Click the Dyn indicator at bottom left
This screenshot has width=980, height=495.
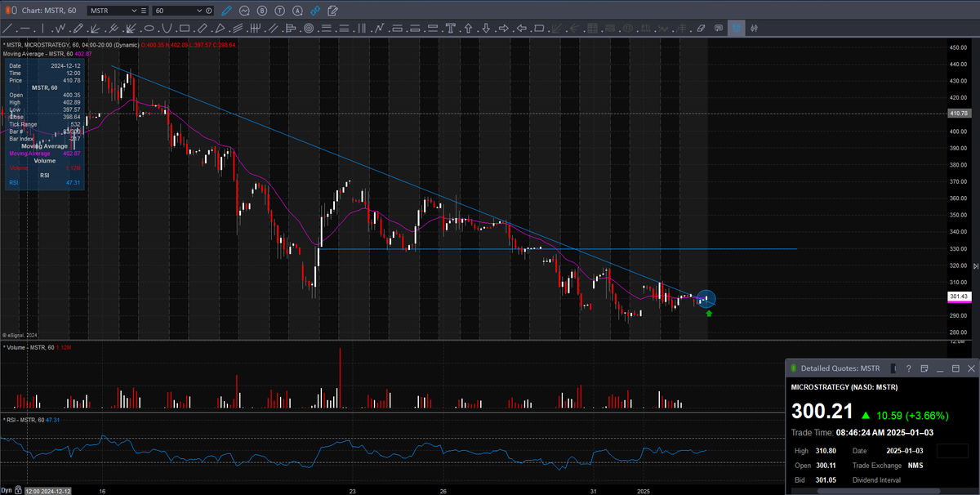[7, 490]
